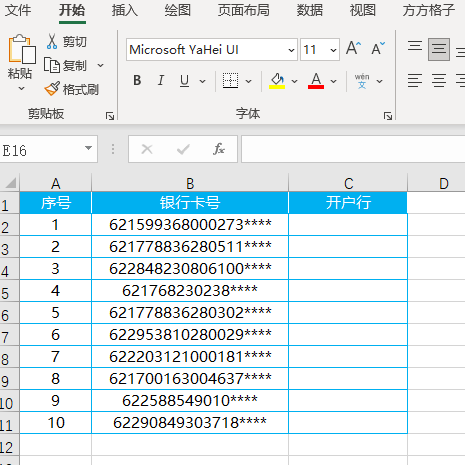Click the Paste clipboard icon

click(22, 49)
